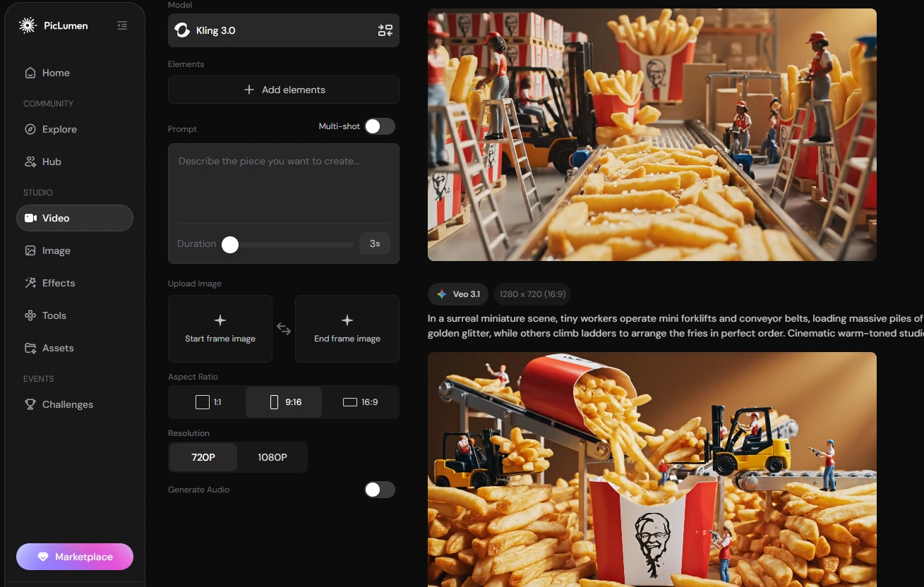Choose 1080P resolution
This screenshot has height=587, width=924.
click(x=272, y=457)
